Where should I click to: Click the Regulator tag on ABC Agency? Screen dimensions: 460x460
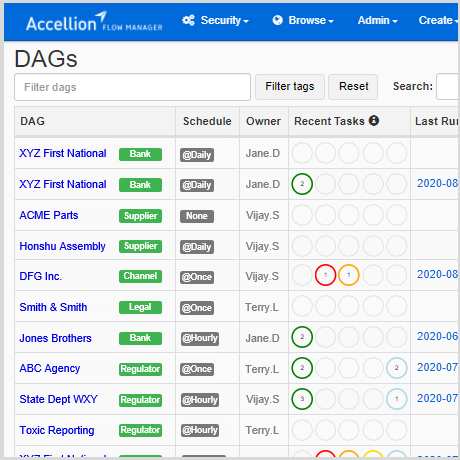click(140, 369)
